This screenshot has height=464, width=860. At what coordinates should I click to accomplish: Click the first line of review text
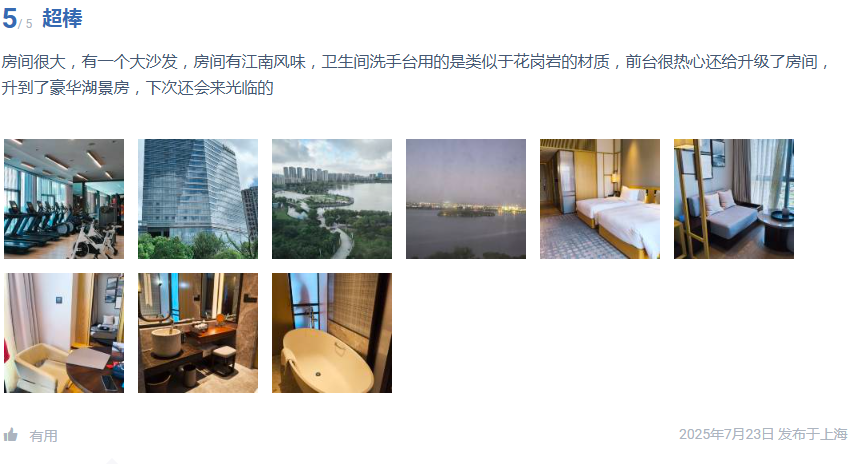(416, 61)
